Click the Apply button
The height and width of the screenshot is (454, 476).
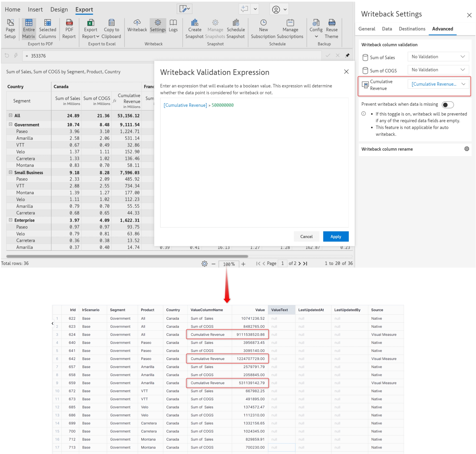tap(336, 236)
